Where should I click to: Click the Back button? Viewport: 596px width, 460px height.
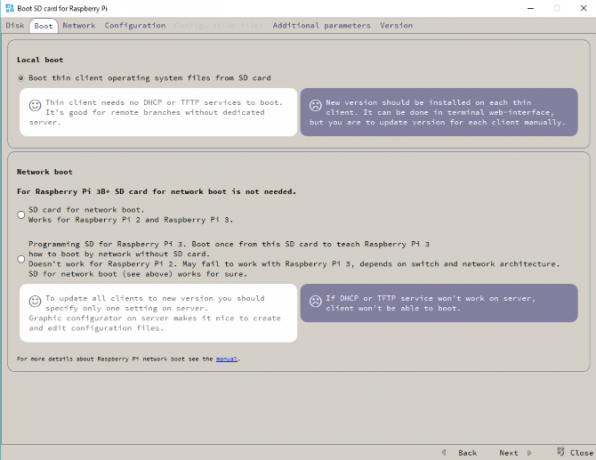click(x=467, y=453)
